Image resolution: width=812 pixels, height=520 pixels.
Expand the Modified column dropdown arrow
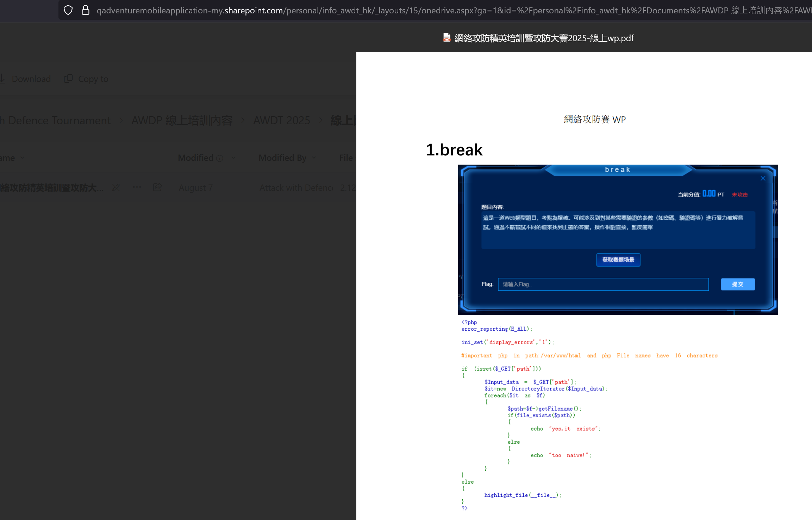point(233,158)
